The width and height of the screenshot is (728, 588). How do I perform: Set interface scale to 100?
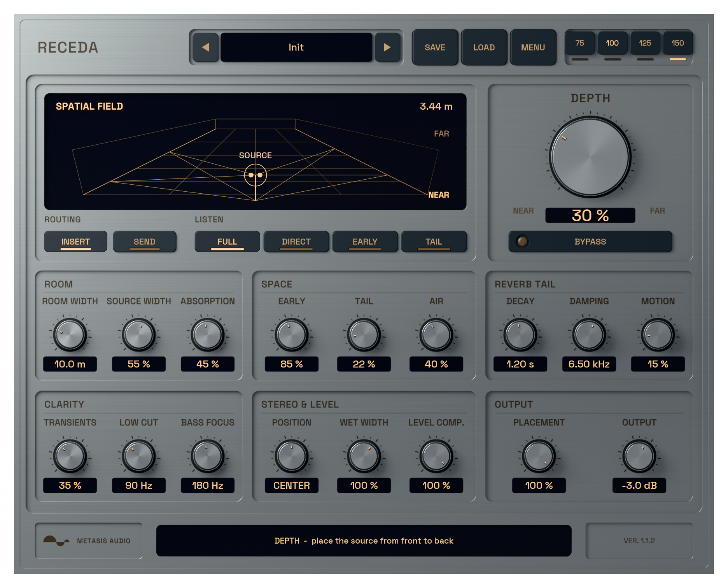[612, 43]
